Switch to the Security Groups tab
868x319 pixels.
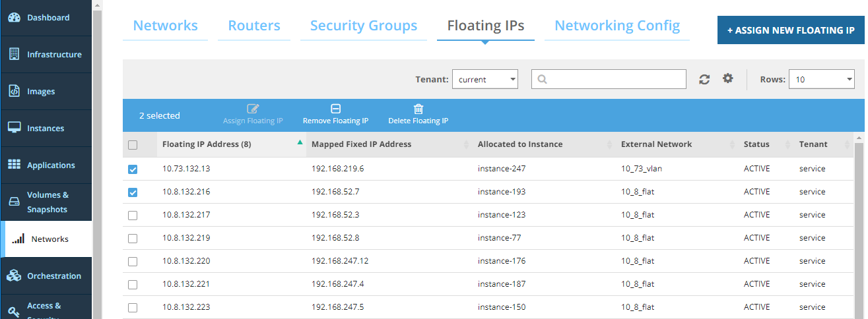click(x=363, y=26)
